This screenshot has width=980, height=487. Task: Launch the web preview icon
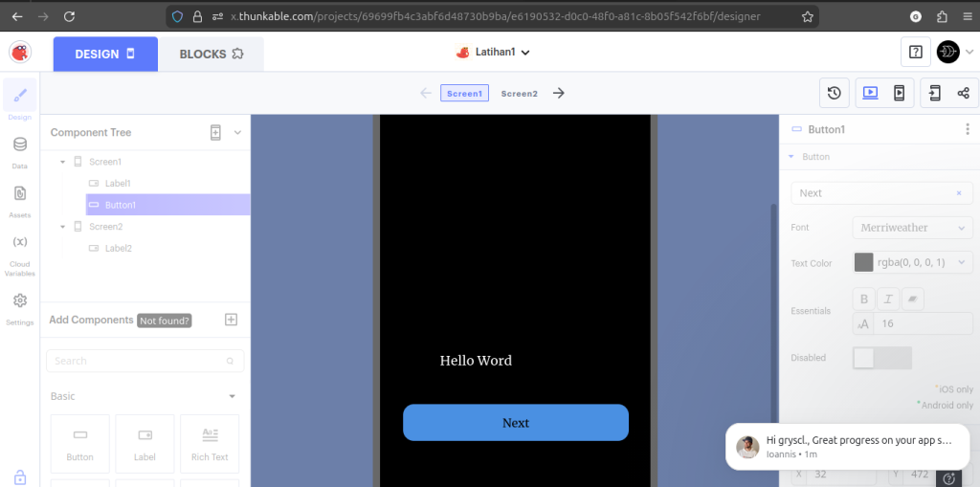pyautogui.click(x=870, y=93)
